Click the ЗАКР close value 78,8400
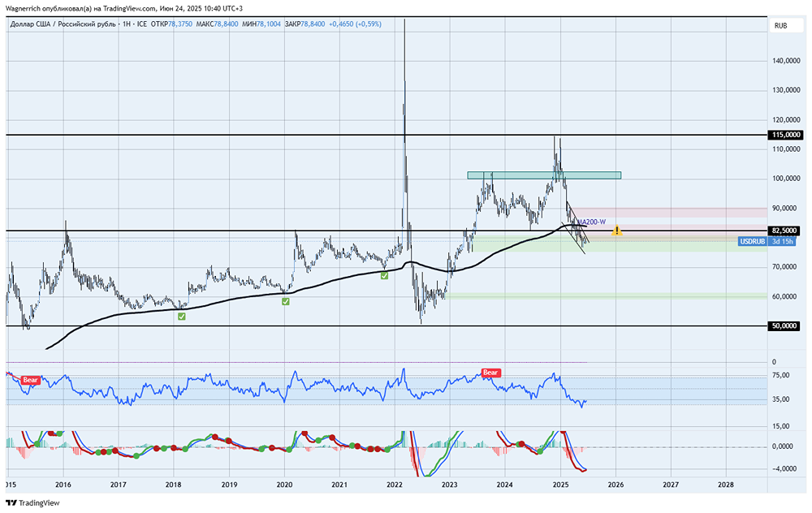This screenshot has height=513, width=812. click(313, 24)
